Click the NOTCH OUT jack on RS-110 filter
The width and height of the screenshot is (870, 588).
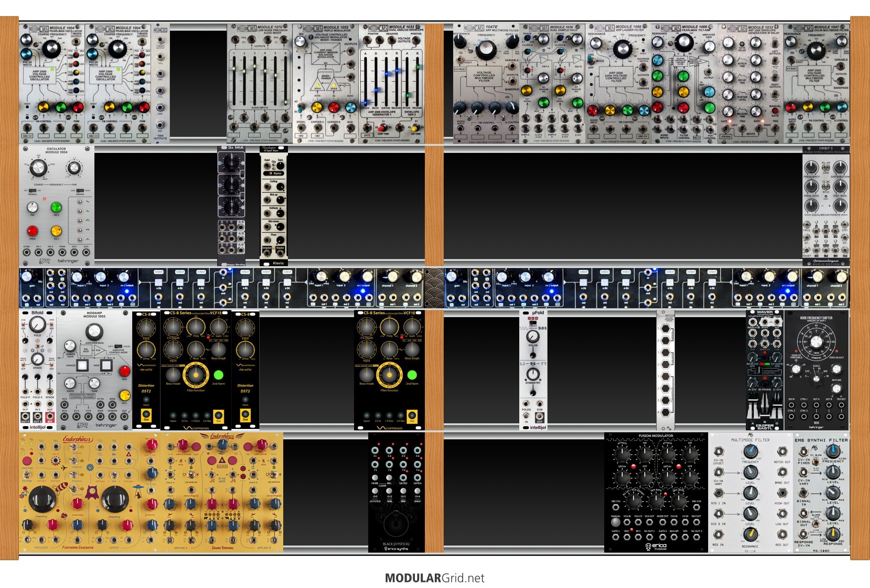point(782,452)
